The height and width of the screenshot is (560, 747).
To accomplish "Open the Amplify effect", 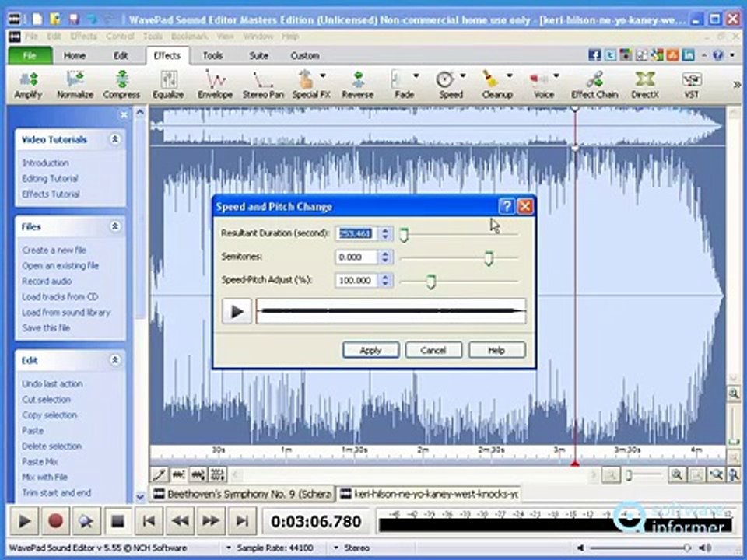I will point(28,85).
